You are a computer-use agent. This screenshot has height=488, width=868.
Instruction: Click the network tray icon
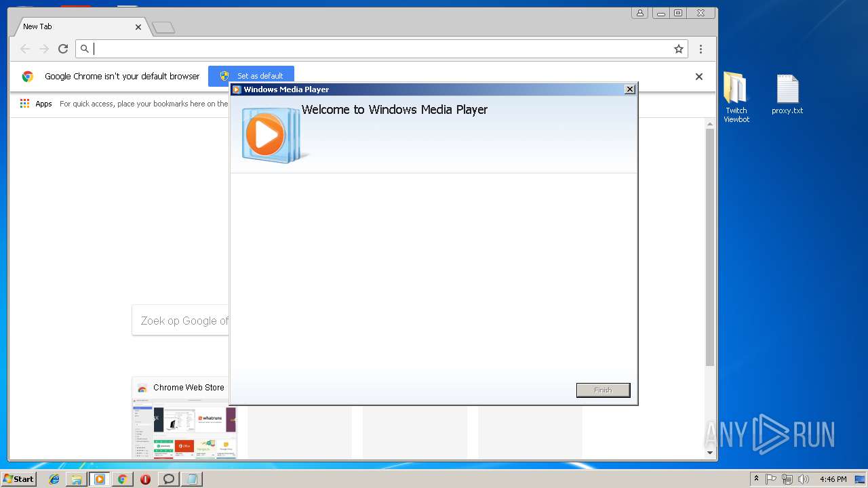pos(787,479)
